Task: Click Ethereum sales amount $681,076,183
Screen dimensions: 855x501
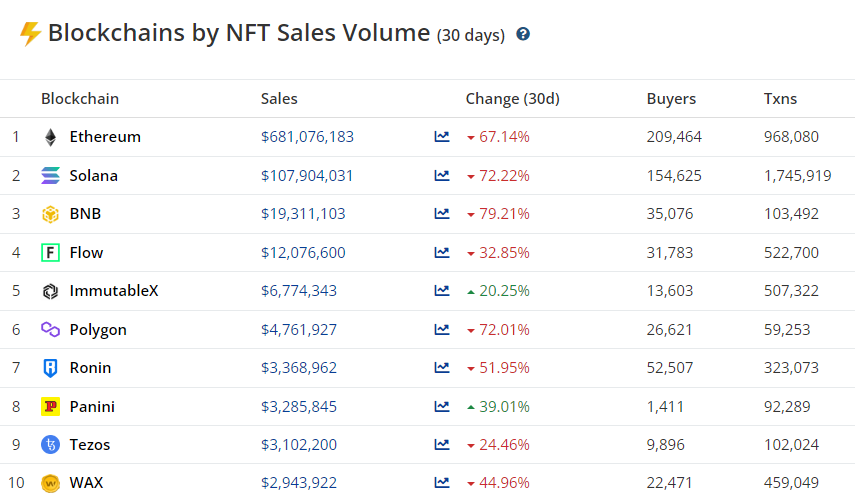Action: (307, 137)
